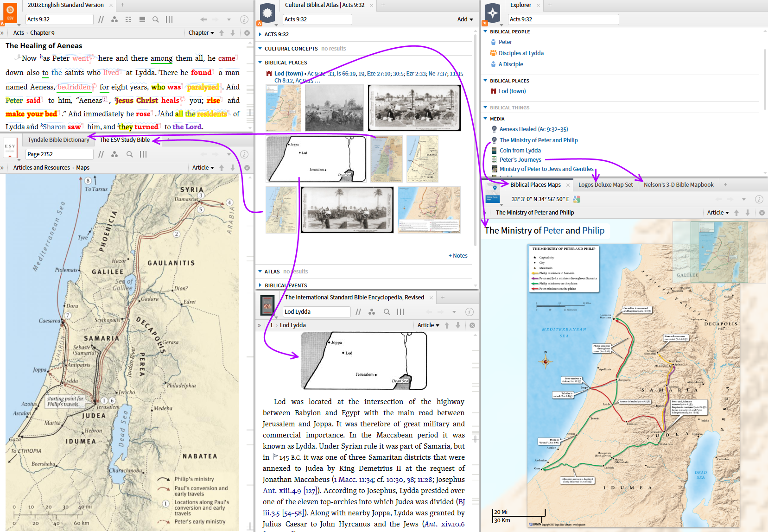Viewport: 768px width, 532px height.
Task: Open Disciples at Lydda link
Action: coord(521,53)
